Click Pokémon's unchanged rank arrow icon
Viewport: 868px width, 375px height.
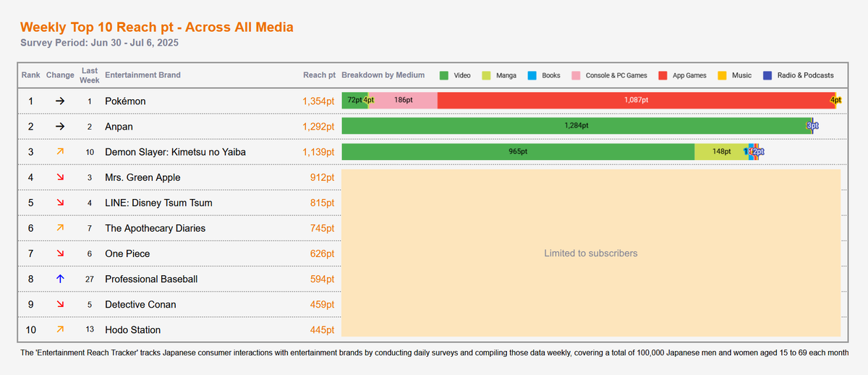(60, 101)
